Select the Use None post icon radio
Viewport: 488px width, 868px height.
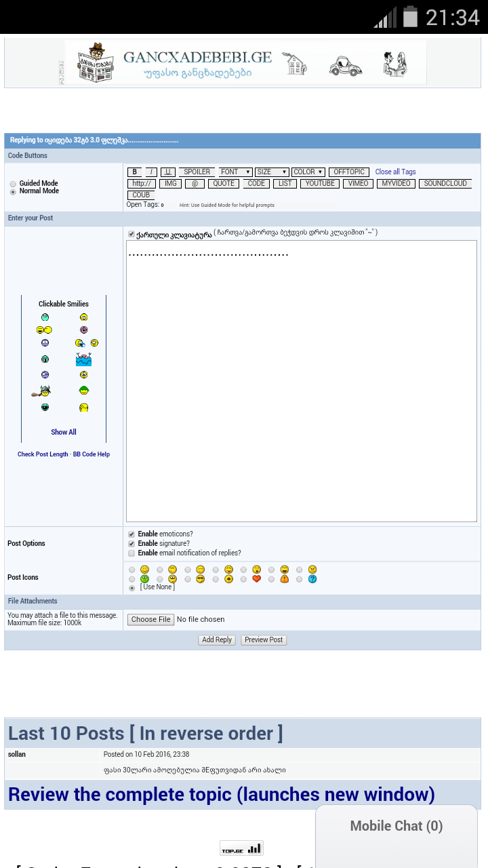click(132, 588)
